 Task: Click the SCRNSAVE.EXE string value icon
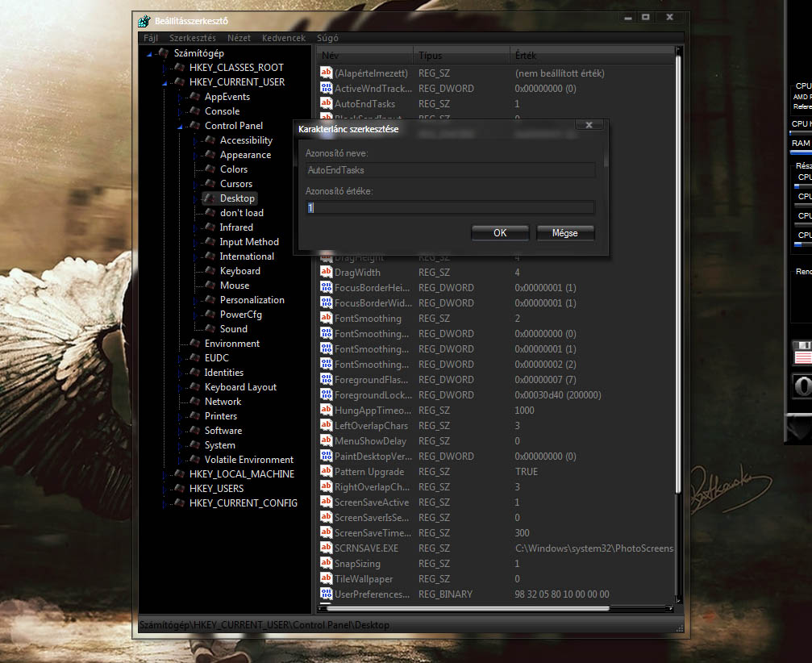(x=327, y=548)
